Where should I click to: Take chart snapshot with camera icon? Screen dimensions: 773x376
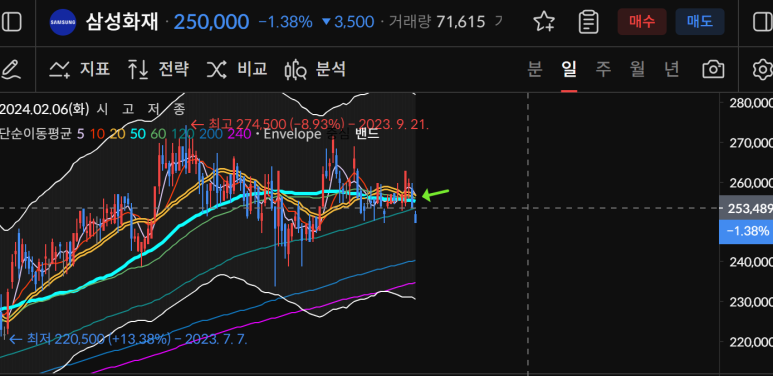pos(713,69)
